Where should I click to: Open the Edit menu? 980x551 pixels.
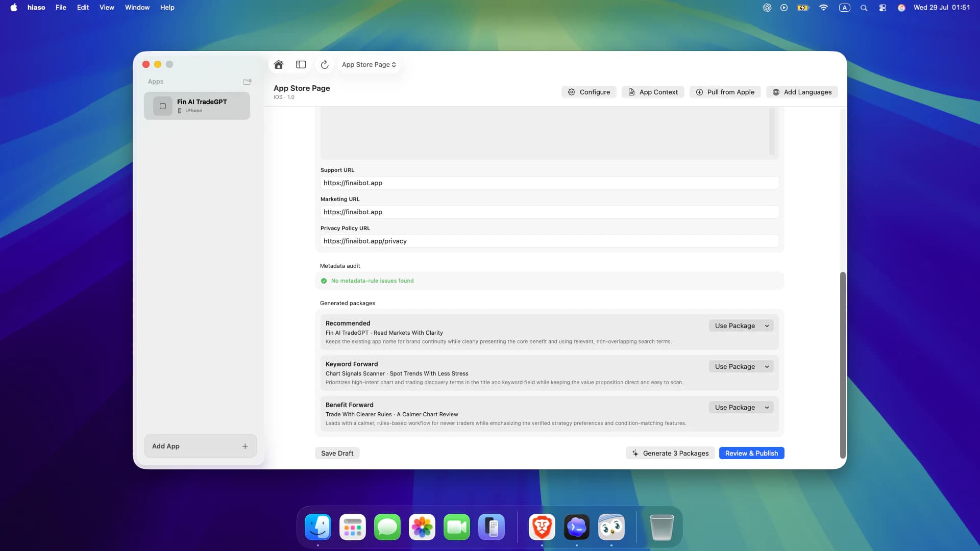point(83,7)
